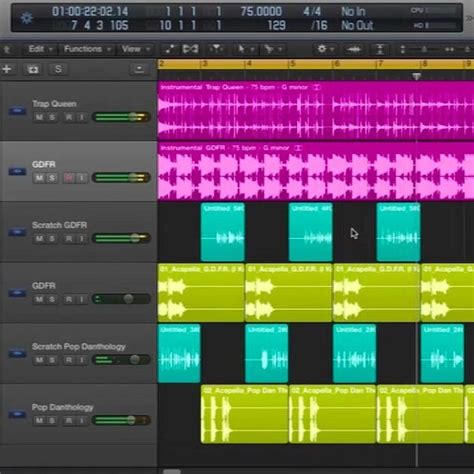Select first Untitled region on Scratch GDFR
This screenshot has height=474, width=474.
223,232
